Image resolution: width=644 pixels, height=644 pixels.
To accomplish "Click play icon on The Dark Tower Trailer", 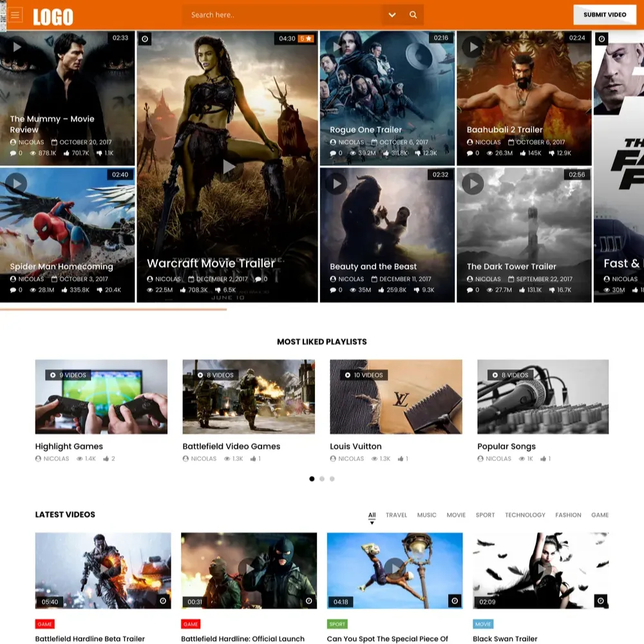I will (x=473, y=184).
